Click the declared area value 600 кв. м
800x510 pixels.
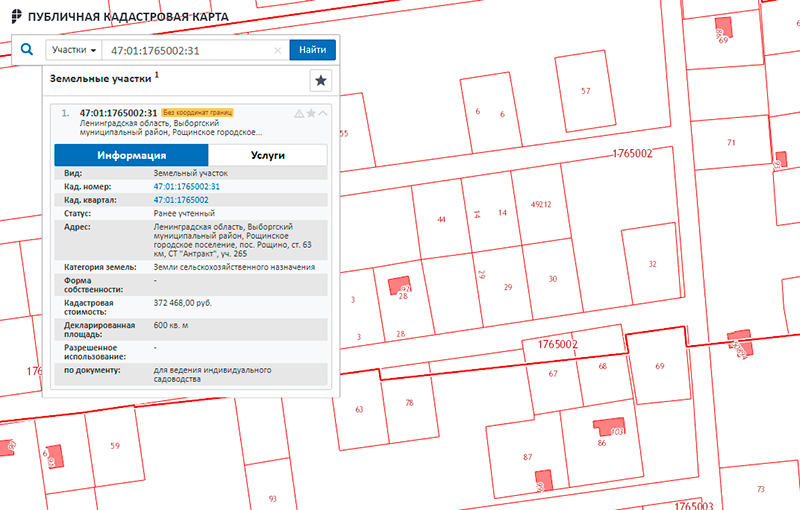(171, 325)
